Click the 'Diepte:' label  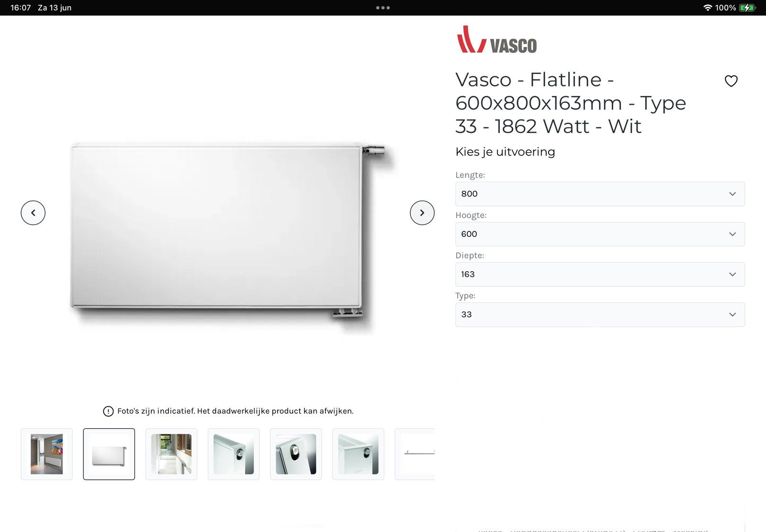[470, 255]
